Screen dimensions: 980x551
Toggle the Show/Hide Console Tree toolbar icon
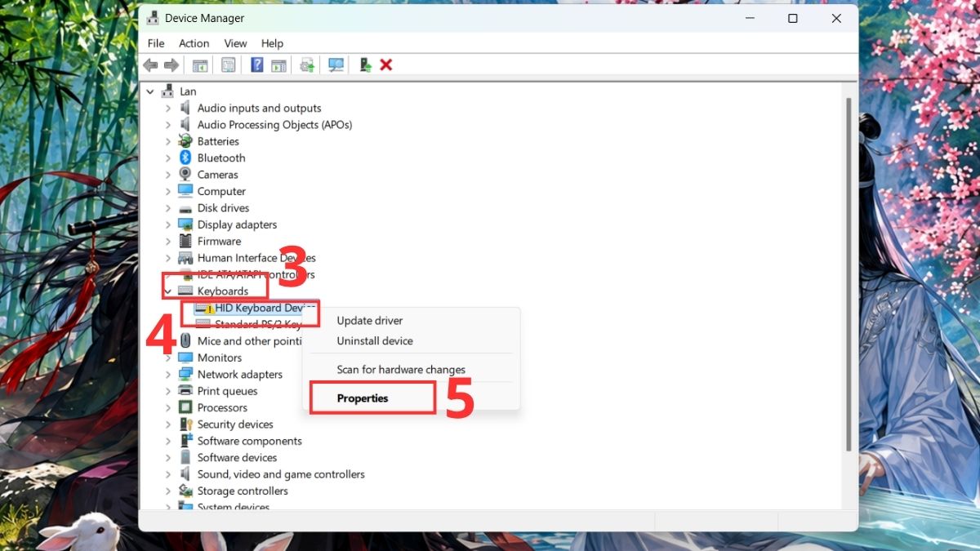click(200, 65)
